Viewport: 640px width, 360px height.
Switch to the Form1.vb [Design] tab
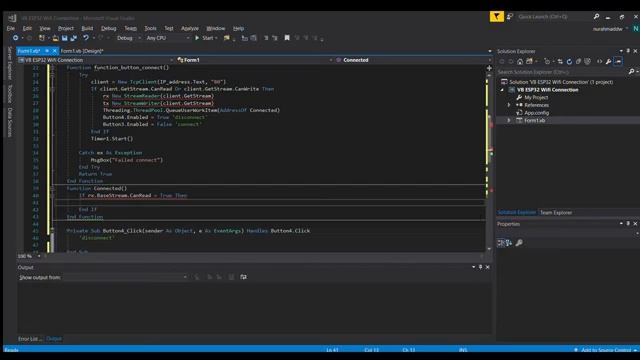pos(82,51)
